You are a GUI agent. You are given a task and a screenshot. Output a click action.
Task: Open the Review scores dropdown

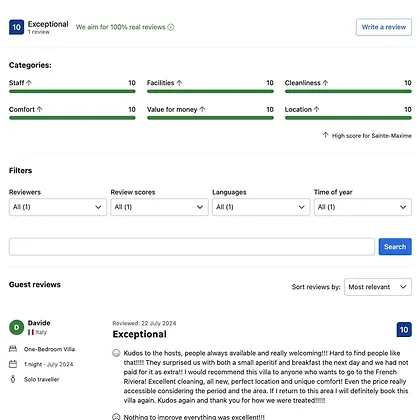click(159, 207)
